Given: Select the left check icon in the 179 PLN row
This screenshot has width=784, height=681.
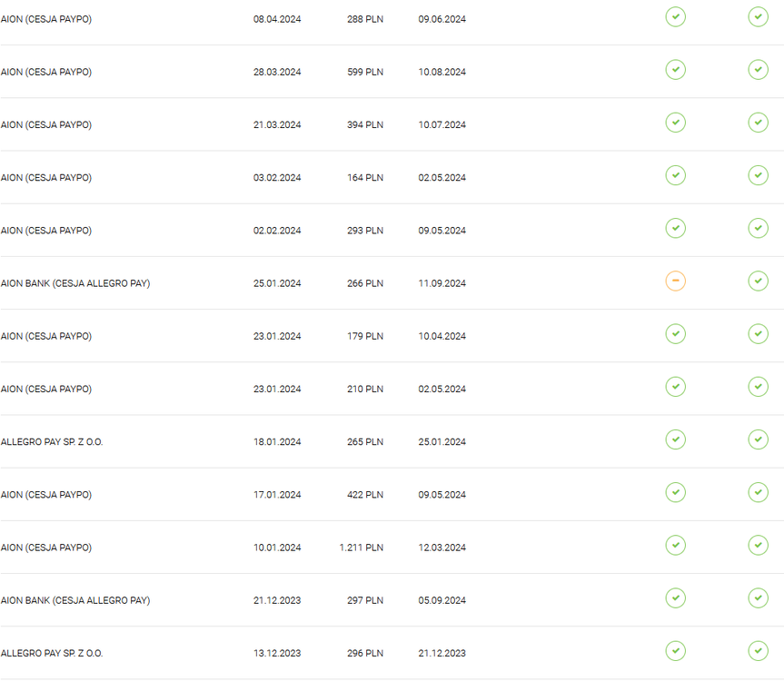Looking at the screenshot, I should click(x=675, y=334).
